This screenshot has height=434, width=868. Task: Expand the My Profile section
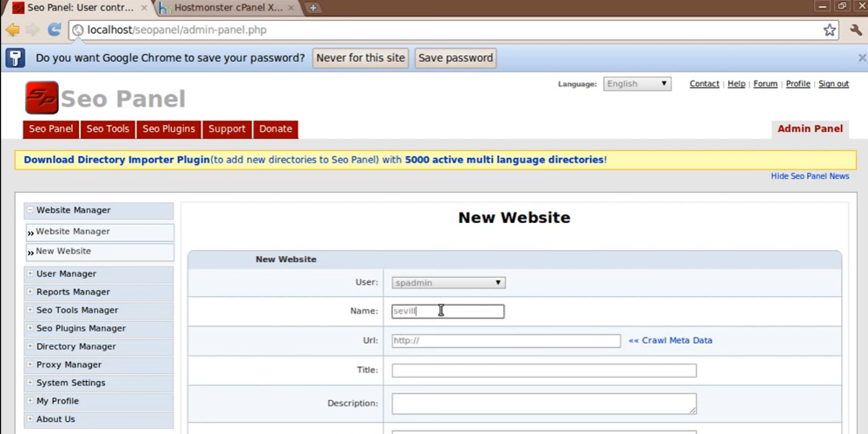click(x=99, y=401)
